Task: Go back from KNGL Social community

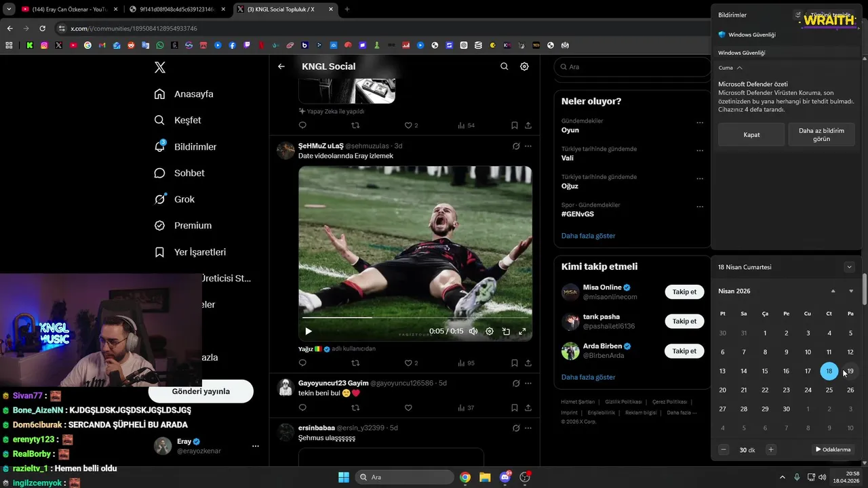Action: (x=281, y=66)
